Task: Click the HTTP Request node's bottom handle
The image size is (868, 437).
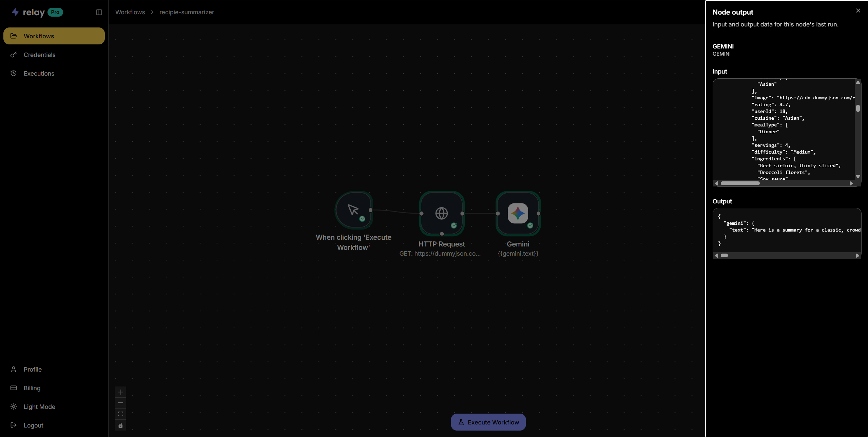Action: pos(442,234)
